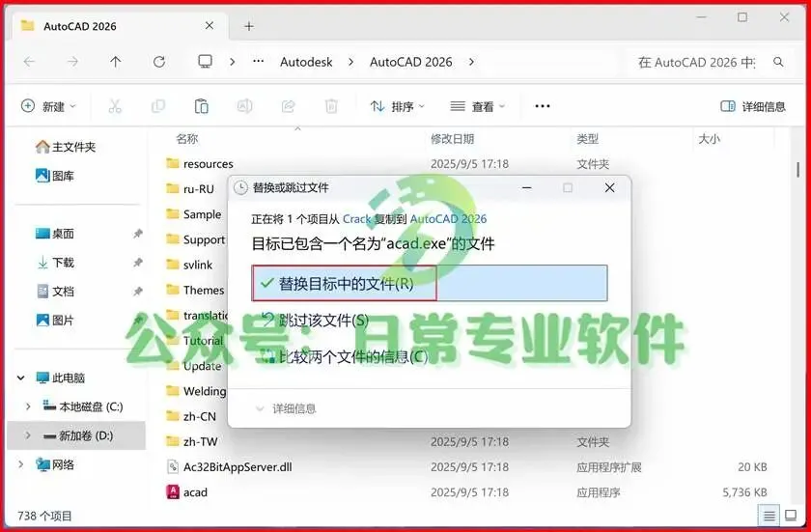This screenshot has width=811, height=532.
Task: Select Autodesk in the breadcrumb path
Action: [306, 62]
